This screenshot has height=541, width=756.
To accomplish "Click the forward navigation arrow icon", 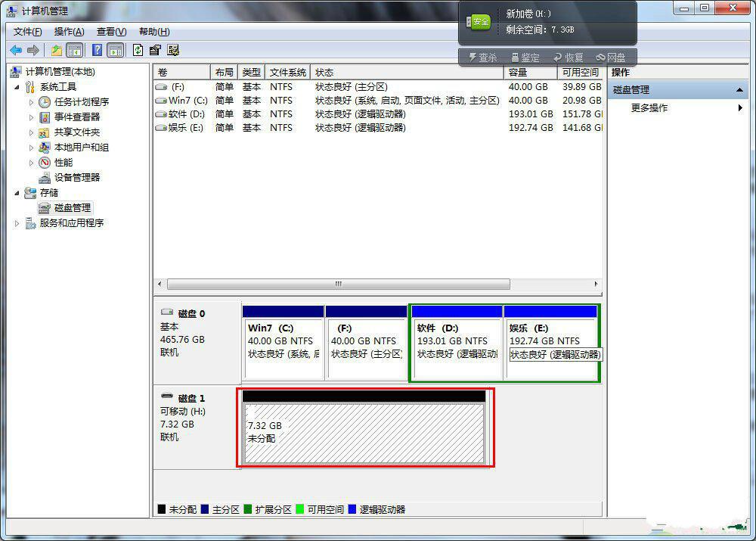I will tap(33, 50).
